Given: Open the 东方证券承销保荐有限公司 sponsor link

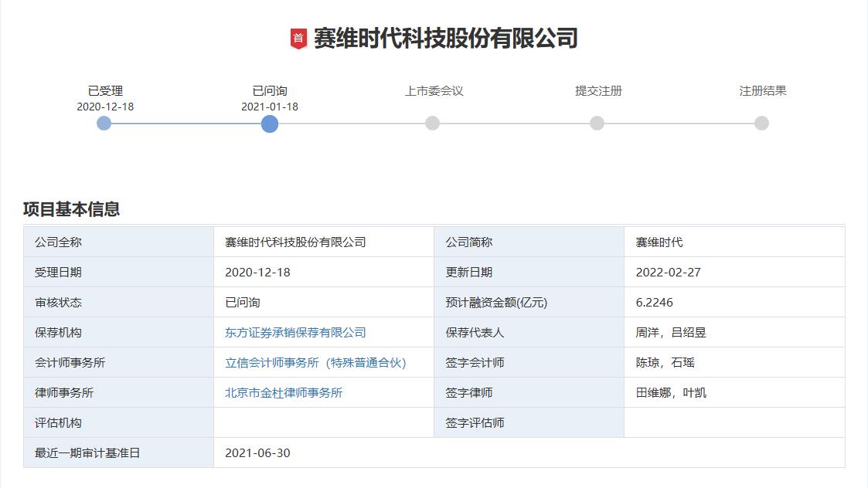Looking at the screenshot, I should (295, 333).
